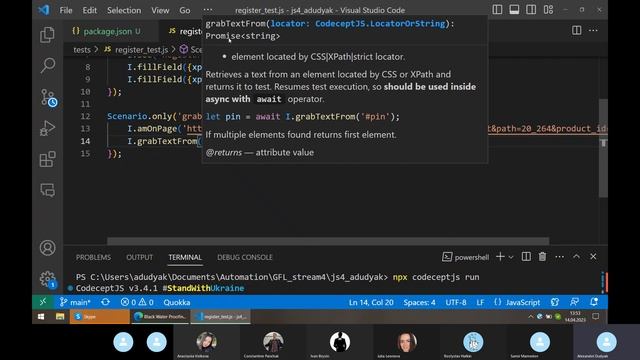Click the editor vertical scrollbar
Image resolution: width=640 pixels, height=360 pixels.
tap(603, 148)
